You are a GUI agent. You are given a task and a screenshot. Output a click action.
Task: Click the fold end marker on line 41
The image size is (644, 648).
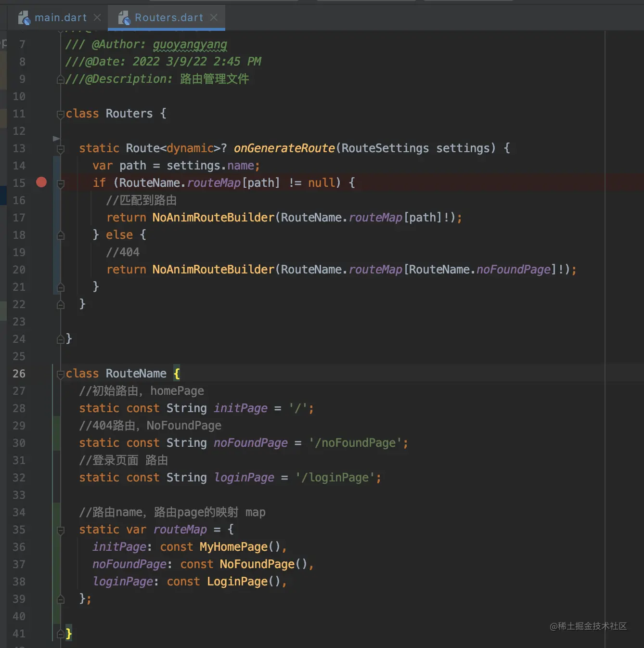point(61,634)
